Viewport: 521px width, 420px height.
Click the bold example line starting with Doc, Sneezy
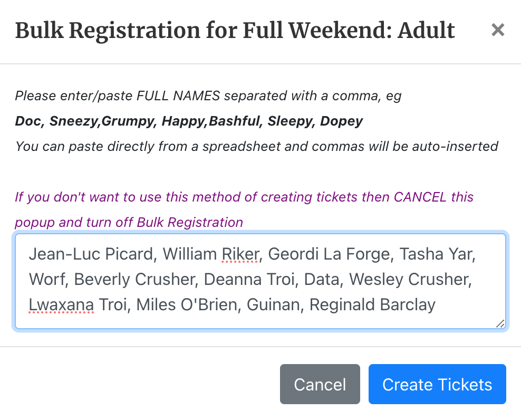[189, 121]
